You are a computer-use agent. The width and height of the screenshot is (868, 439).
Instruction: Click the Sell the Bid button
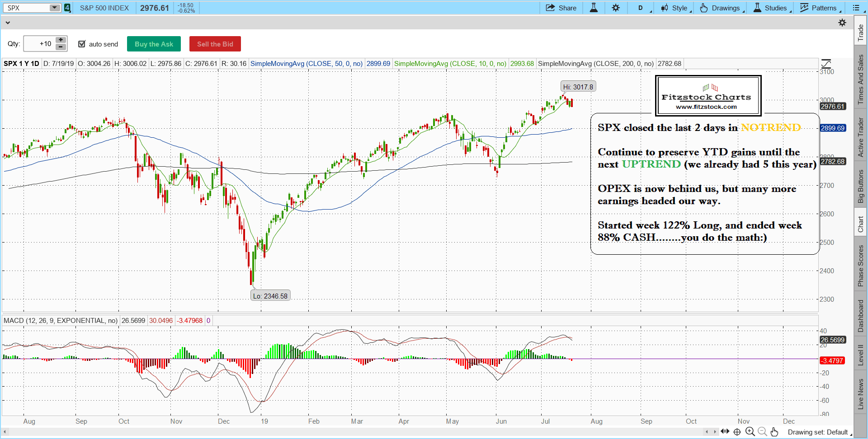215,44
